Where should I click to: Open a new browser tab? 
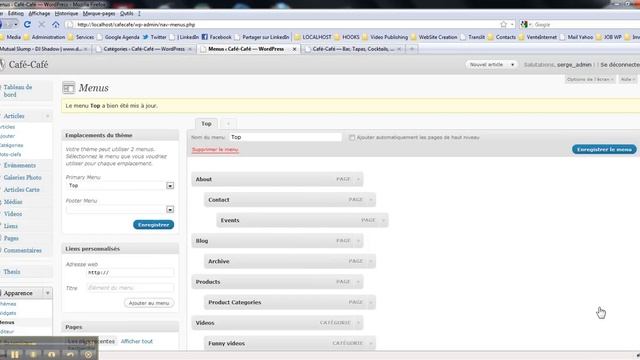[412, 49]
